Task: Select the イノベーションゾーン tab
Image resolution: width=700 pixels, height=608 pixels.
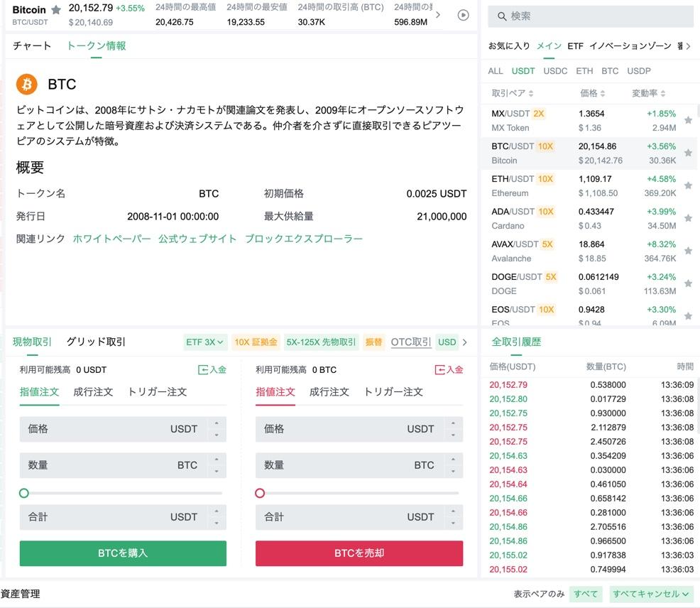Action: click(x=630, y=46)
